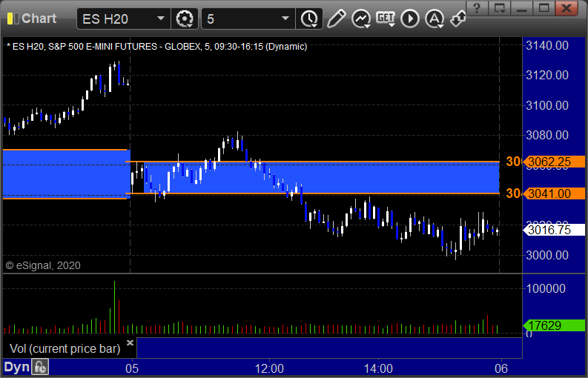
Task: Toggle the lock icon next to Dyn
Action: [x=40, y=367]
